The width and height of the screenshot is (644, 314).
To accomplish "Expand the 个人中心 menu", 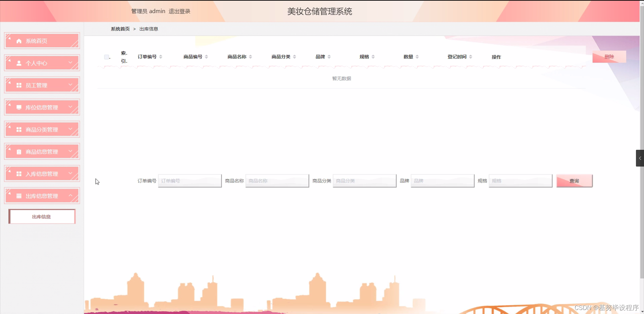I will pos(70,63).
